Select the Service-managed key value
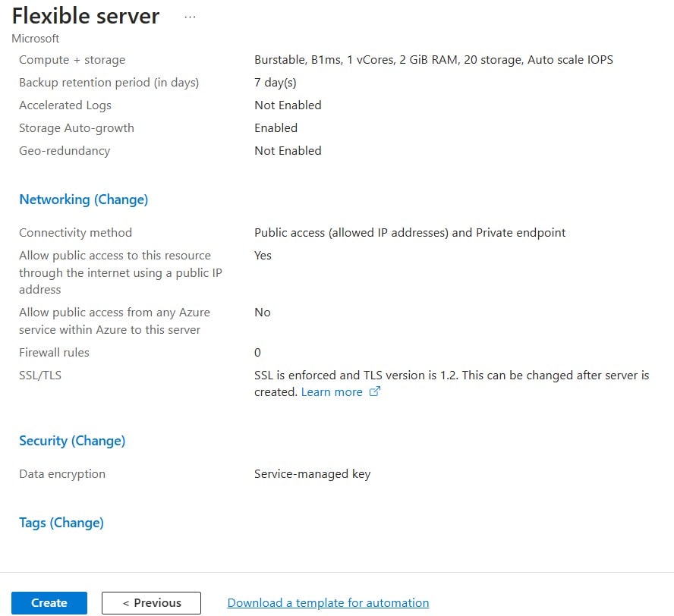This screenshot has width=674, height=616. (313, 474)
